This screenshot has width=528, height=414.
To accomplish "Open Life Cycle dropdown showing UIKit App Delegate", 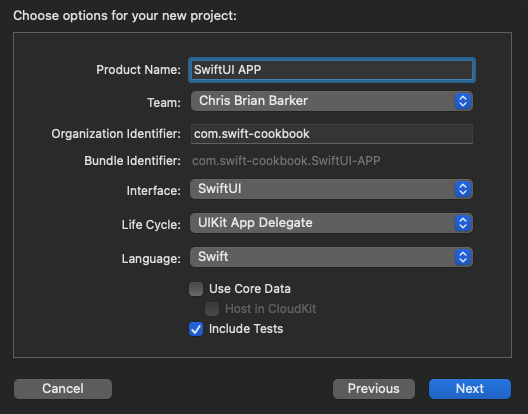I will (x=331, y=223).
